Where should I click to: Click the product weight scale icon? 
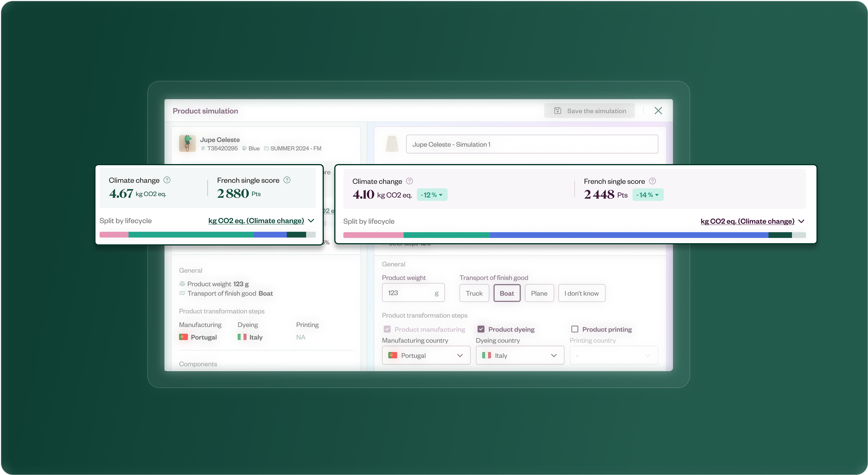[x=182, y=284]
